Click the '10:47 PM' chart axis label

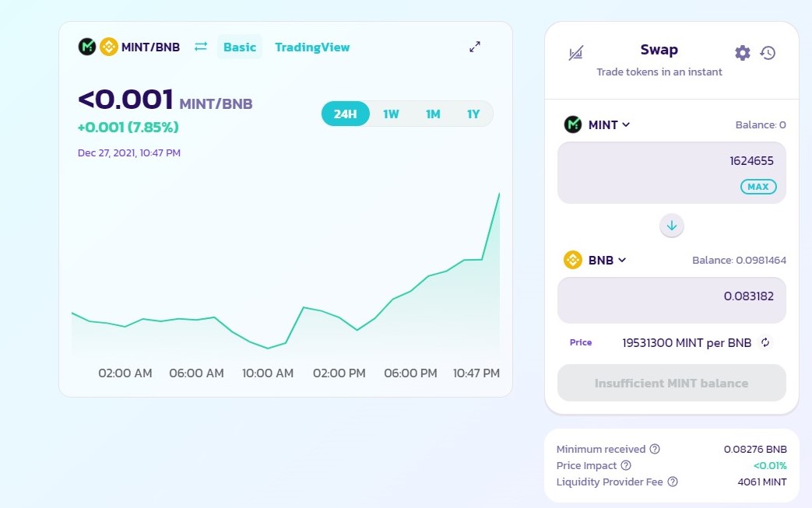(476, 373)
